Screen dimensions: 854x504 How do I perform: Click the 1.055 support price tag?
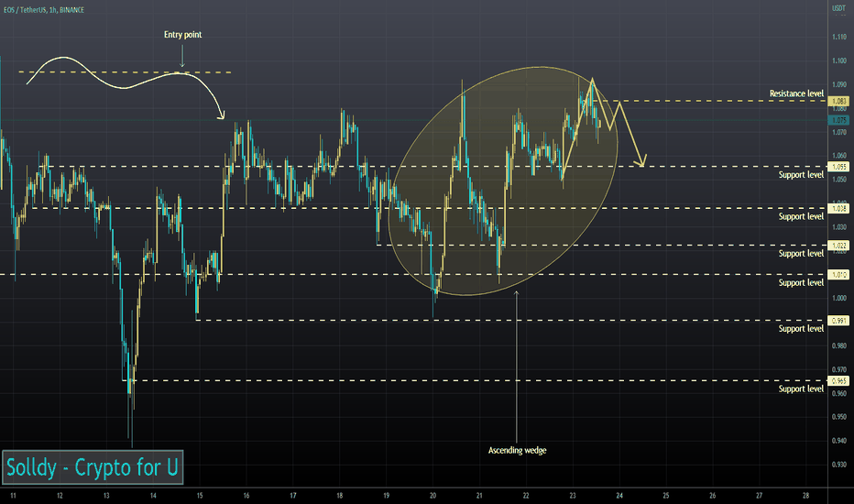click(x=838, y=167)
